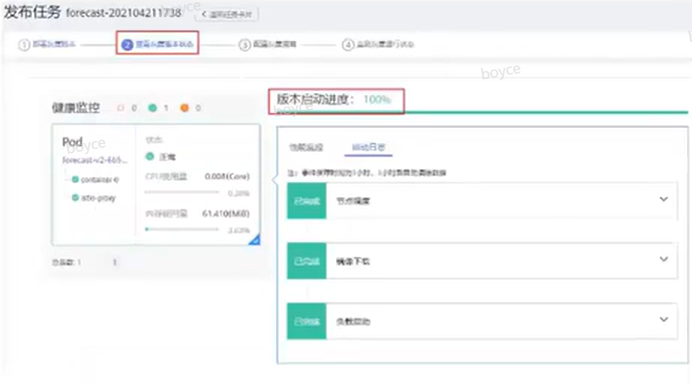Click the '0.008(Core)' CPU value
692x384 pixels.
pos(227,176)
